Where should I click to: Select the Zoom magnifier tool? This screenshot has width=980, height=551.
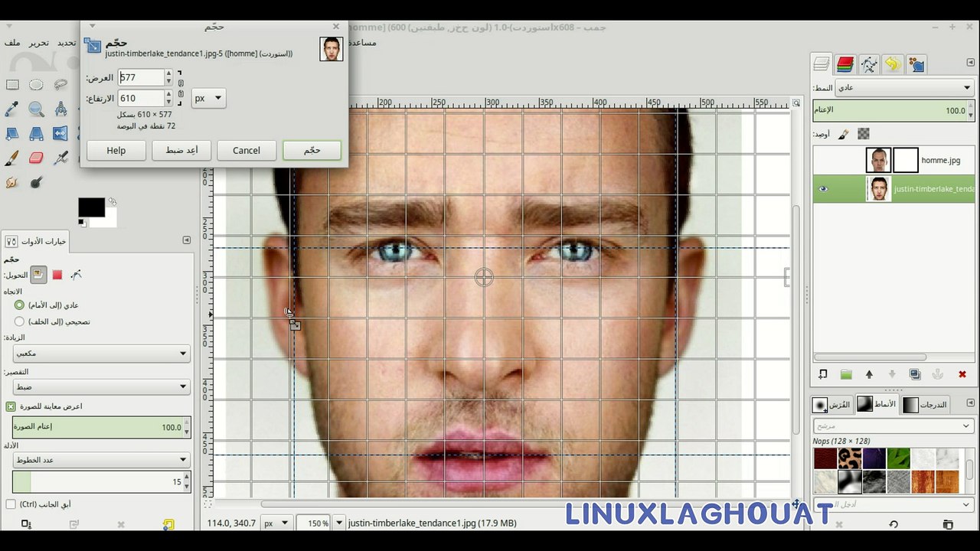pos(36,109)
